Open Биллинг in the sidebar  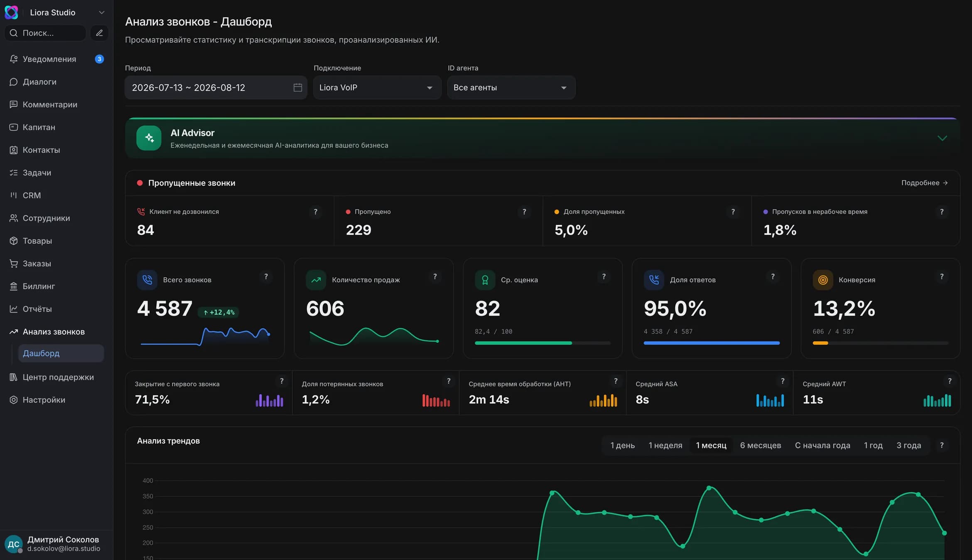56,286
